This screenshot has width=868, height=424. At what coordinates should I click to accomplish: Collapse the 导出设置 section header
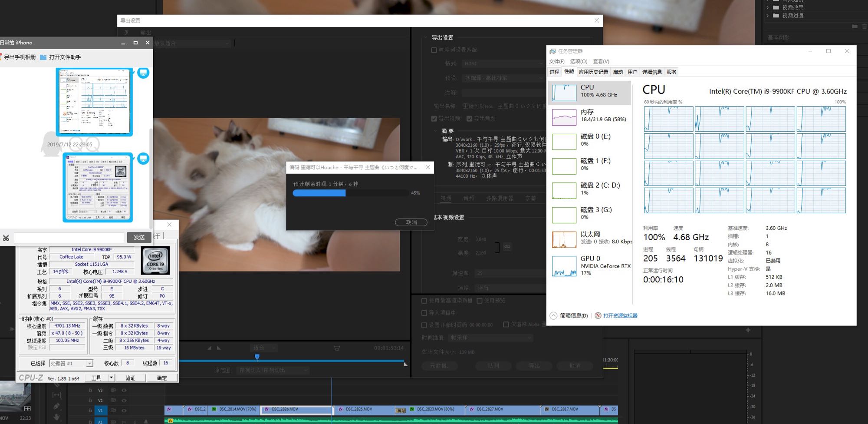pyautogui.click(x=425, y=38)
